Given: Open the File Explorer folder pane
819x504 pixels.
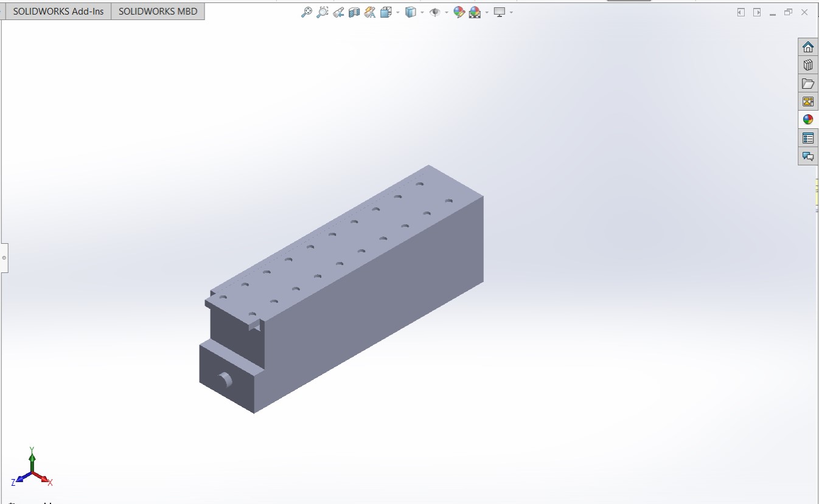Looking at the screenshot, I should point(808,83).
